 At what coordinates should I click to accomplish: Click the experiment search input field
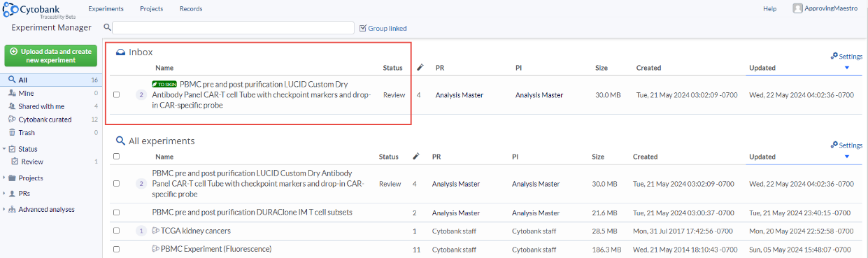click(x=233, y=28)
